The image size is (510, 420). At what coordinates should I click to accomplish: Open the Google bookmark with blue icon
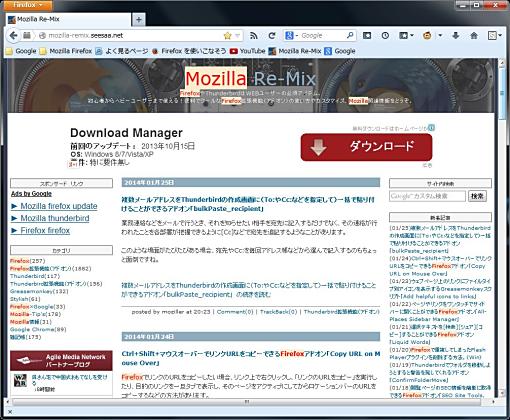[340, 51]
